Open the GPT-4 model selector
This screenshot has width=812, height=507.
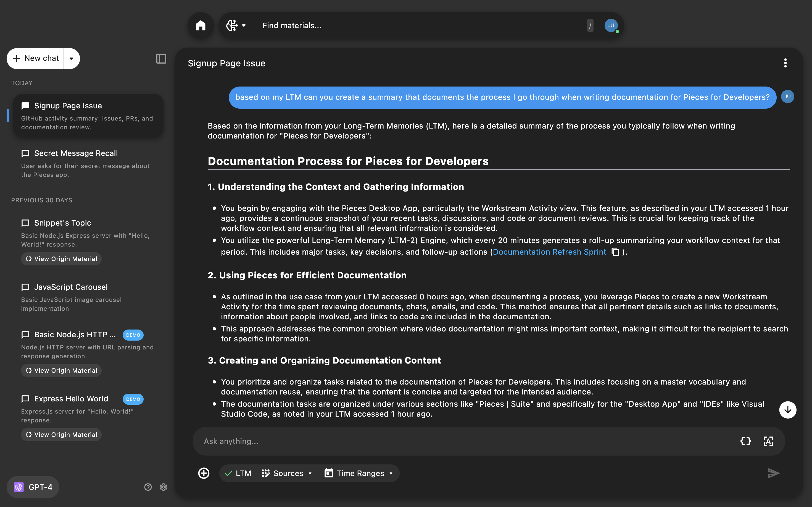tap(33, 487)
